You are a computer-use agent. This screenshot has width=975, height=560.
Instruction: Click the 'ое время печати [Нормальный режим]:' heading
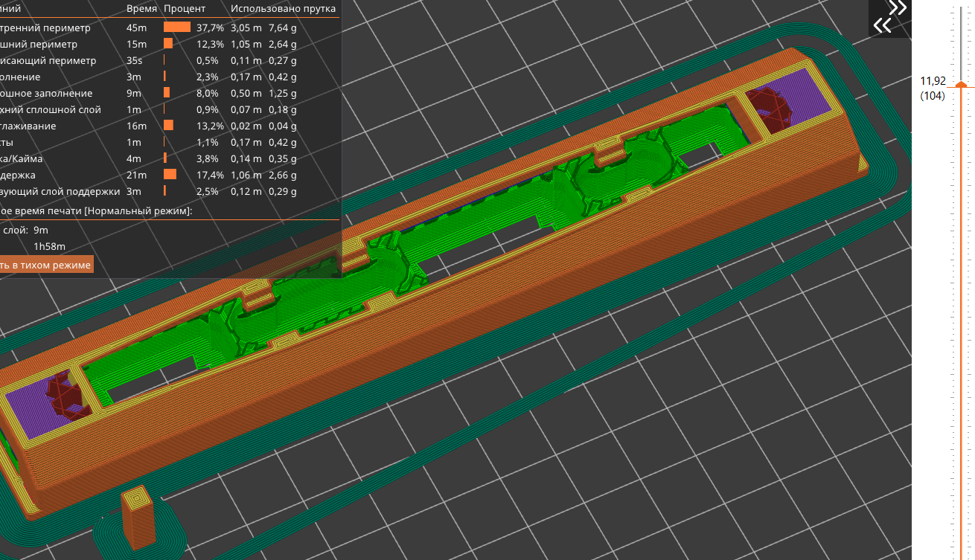click(96, 211)
